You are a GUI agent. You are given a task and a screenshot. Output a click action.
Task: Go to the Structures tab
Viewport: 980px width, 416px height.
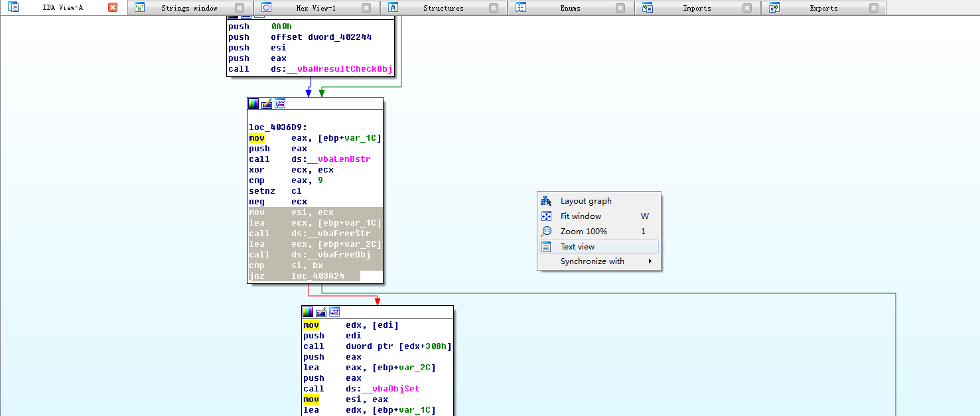pos(443,8)
